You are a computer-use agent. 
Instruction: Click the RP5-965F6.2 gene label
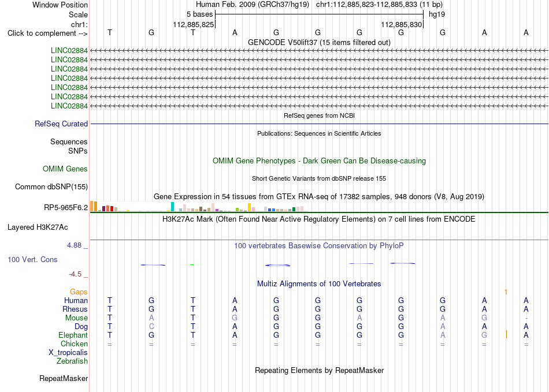coord(66,208)
